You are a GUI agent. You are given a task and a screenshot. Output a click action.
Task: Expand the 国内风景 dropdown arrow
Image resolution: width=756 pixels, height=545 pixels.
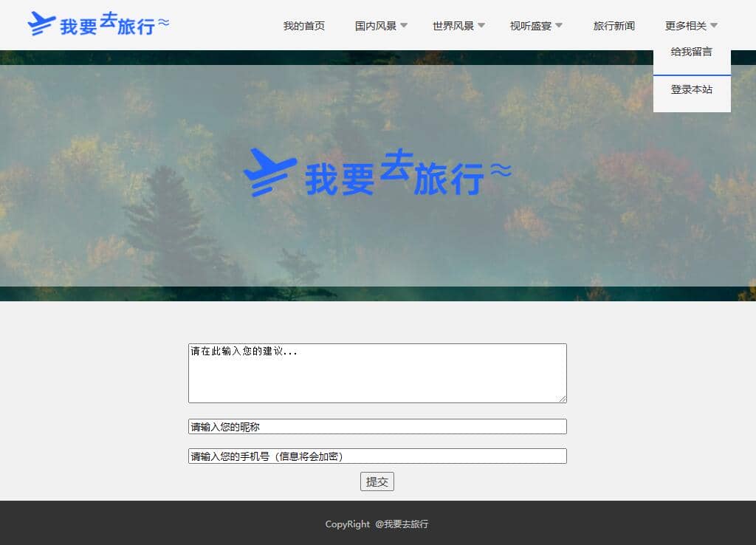pyautogui.click(x=404, y=26)
